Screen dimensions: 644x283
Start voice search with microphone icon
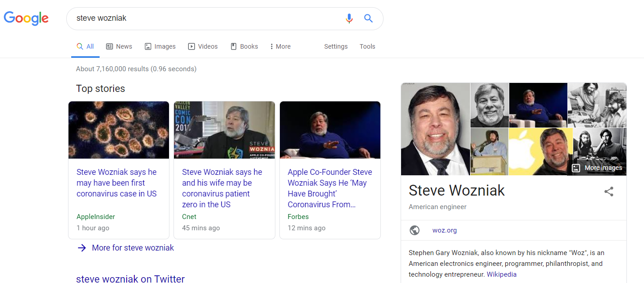point(349,18)
